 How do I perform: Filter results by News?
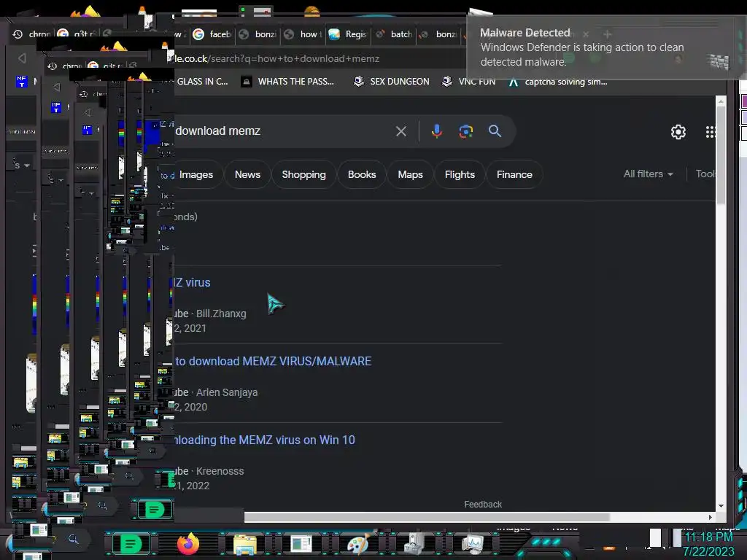[247, 175]
